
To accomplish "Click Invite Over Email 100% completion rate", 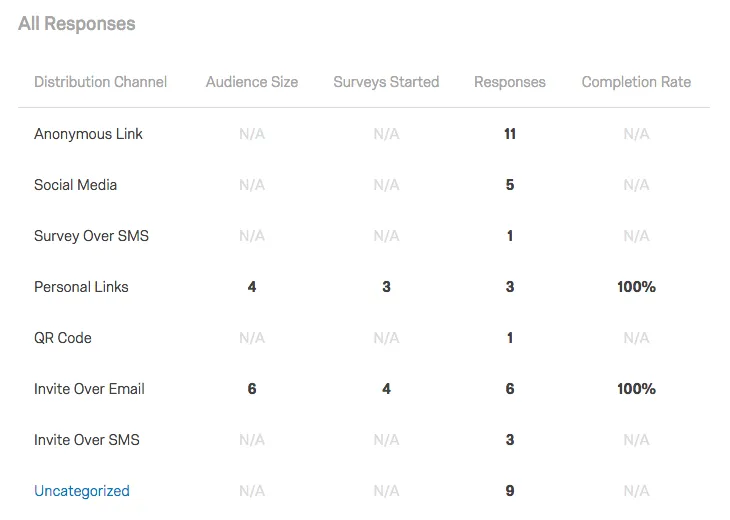I will tap(636, 389).
